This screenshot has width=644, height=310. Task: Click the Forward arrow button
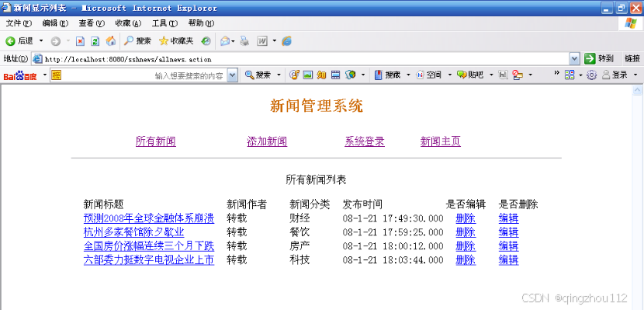tap(55, 41)
